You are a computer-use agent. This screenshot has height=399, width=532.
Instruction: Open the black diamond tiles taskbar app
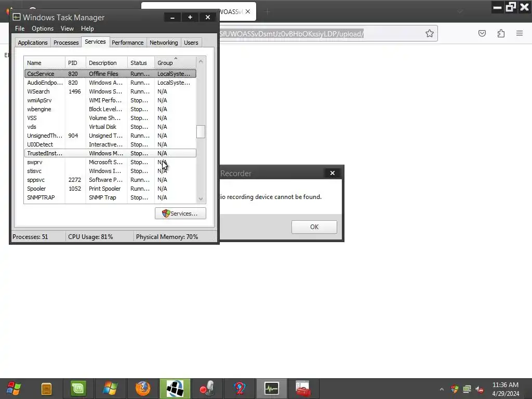[175, 389]
